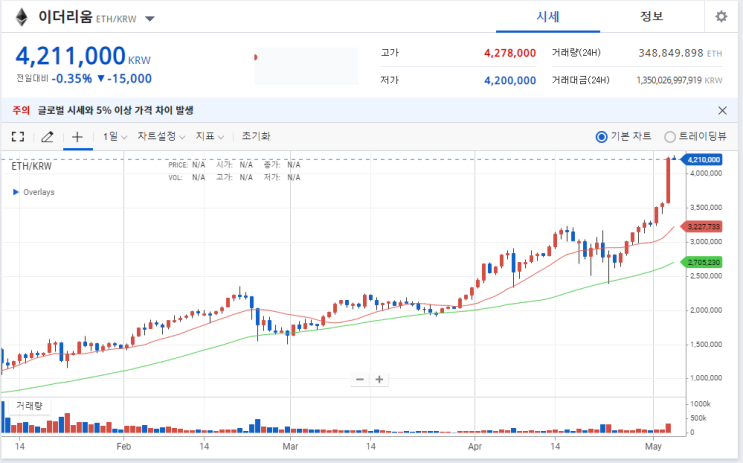Zoom out the chart with minus button
The height and width of the screenshot is (463, 743).
tap(360, 379)
